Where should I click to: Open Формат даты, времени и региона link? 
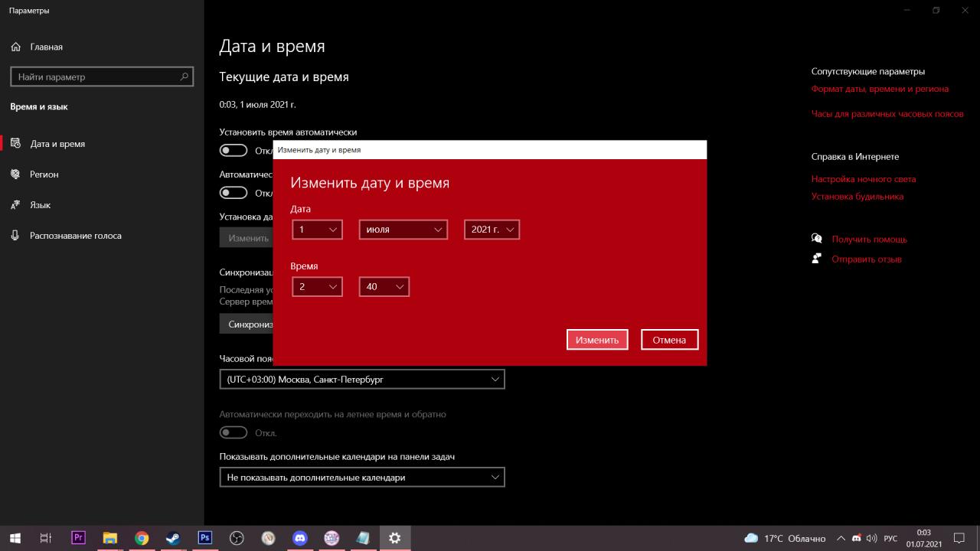coord(880,89)
